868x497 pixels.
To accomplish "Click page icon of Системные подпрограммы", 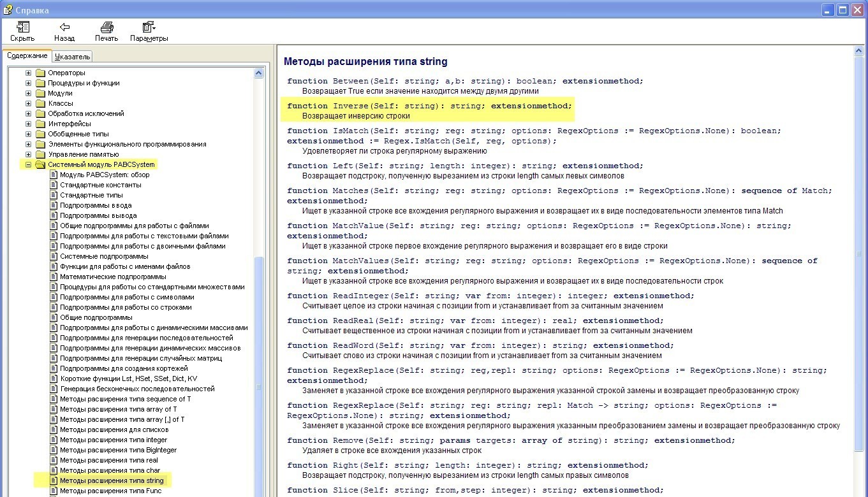I will tap(54, 256).
